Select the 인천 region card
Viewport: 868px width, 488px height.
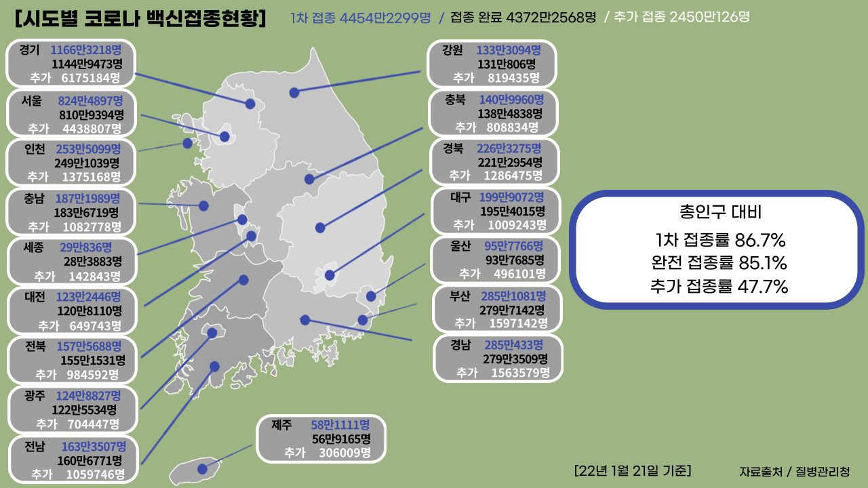(x=71, y=163)
